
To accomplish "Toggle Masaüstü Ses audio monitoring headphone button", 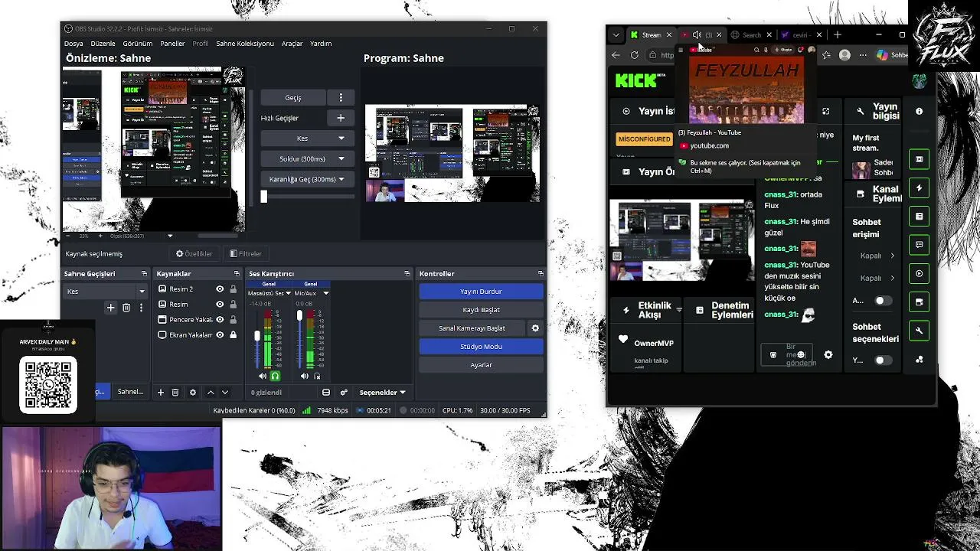I will [x=275, y=376].
